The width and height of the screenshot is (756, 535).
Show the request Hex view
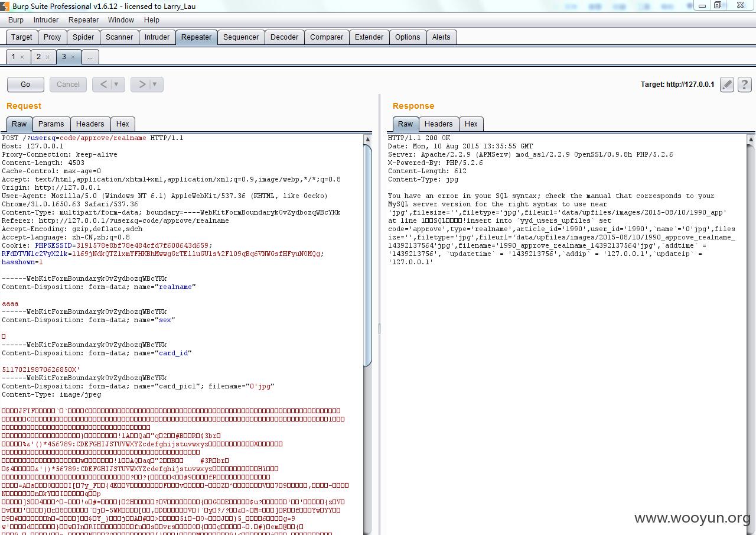point(123,124)
